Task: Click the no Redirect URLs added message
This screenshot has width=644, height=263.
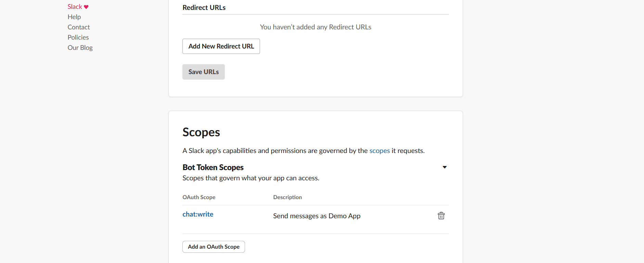Action: [315, 27]
